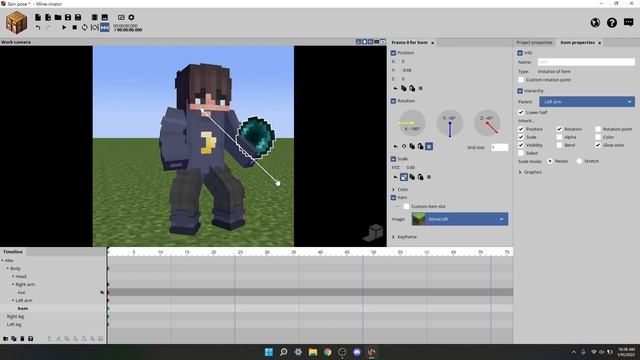Reset the position values
The width and height of the screenshot is (640, 360).
(x=395, y=88)
